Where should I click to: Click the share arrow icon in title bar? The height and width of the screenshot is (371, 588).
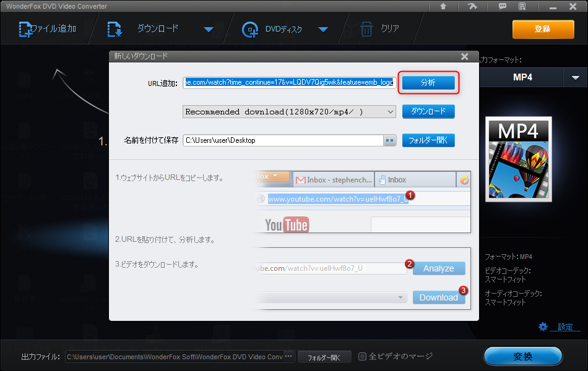(472, 6)
